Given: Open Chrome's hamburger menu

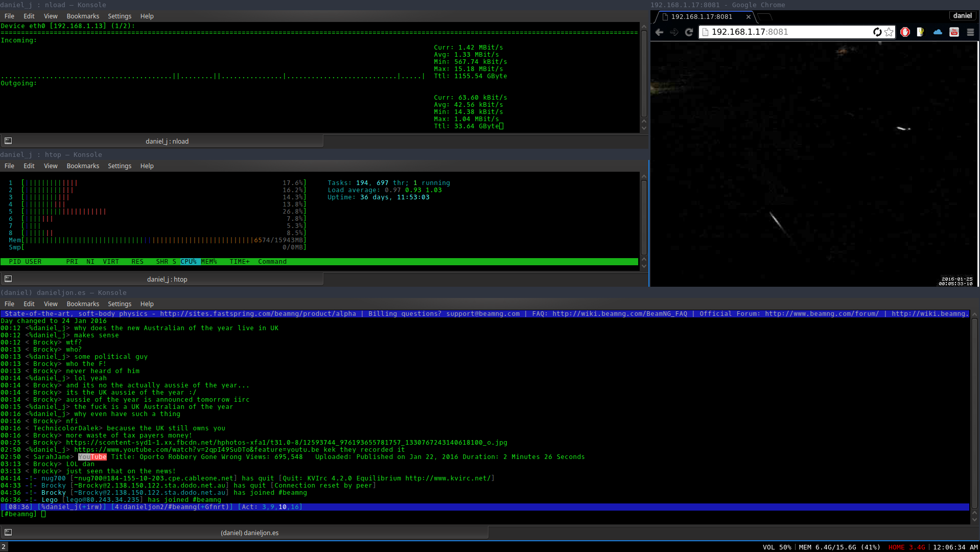Looking at the screenshot, I should (x=970, y=32).
